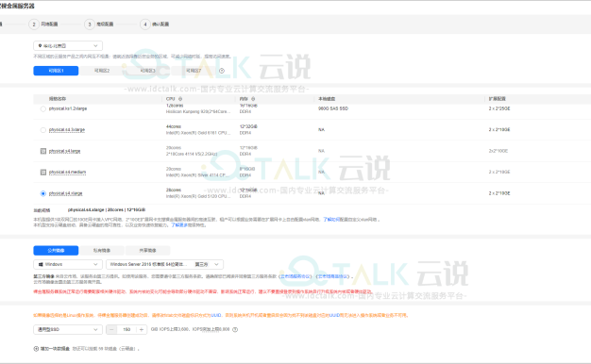Click the help icon after availability zone tabs

222,71
